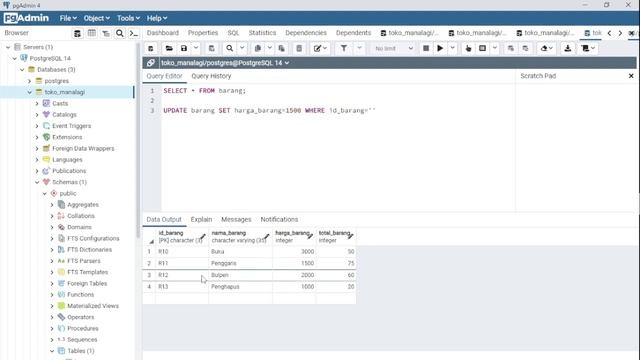Image resolution: width=640 pixels, height=360 pixels.
Task: Collapse the Servers (1) tree node
Action: point(8,47)
